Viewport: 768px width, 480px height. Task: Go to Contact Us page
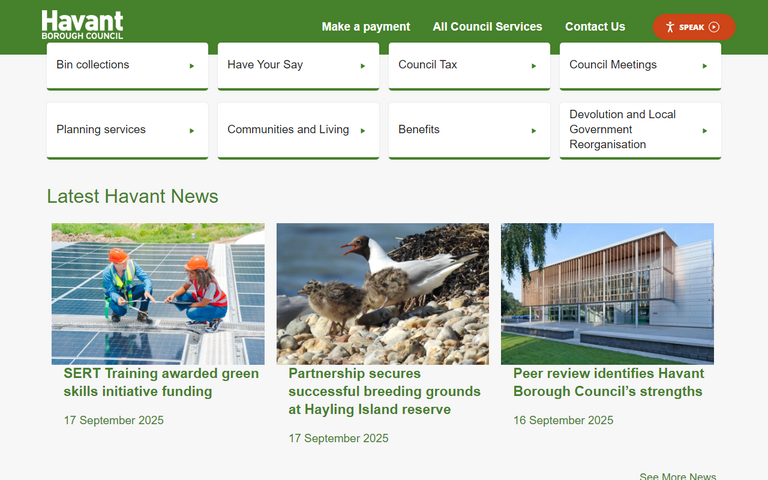pyautogui.click(x=595, y=27)
